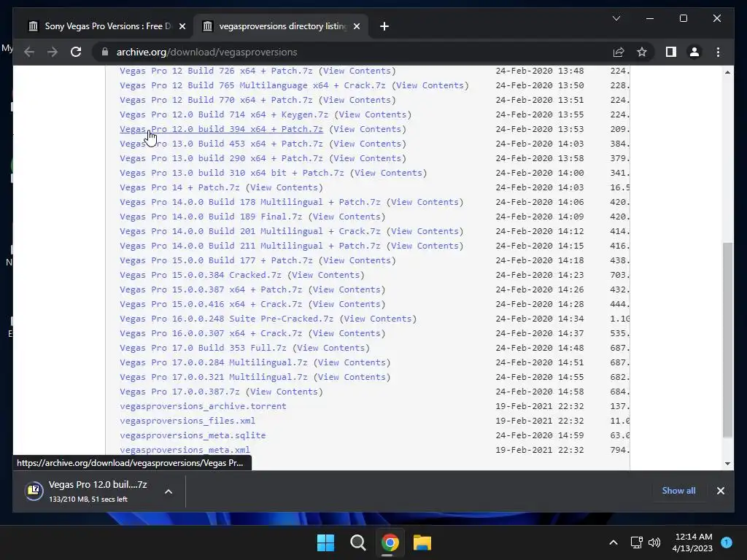Open notification center badge

click(727, 542)
